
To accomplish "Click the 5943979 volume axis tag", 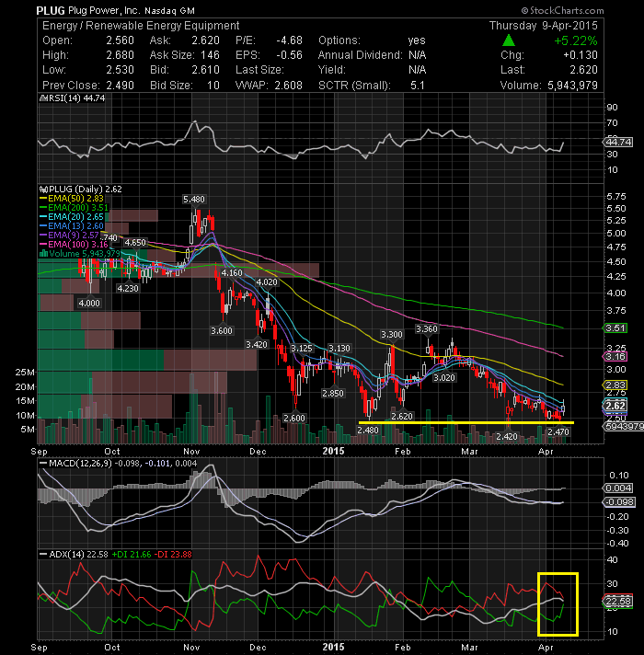I will point(624,427).
